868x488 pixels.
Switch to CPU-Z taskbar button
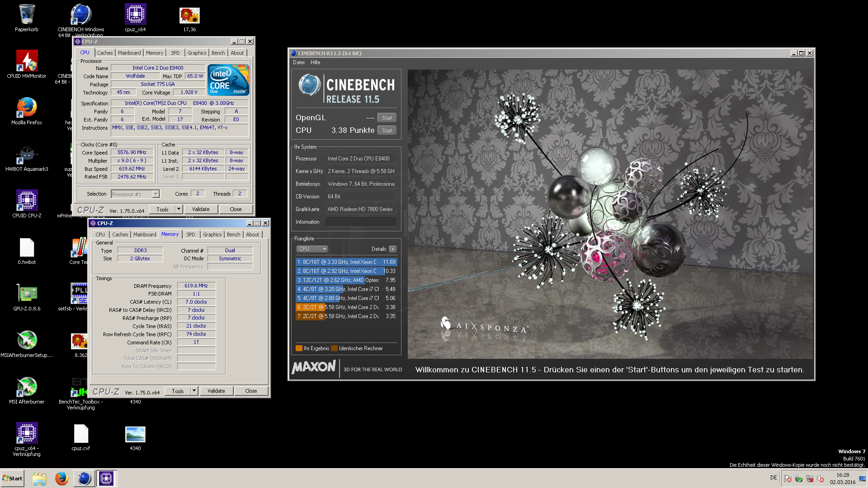tap(106, 479)
